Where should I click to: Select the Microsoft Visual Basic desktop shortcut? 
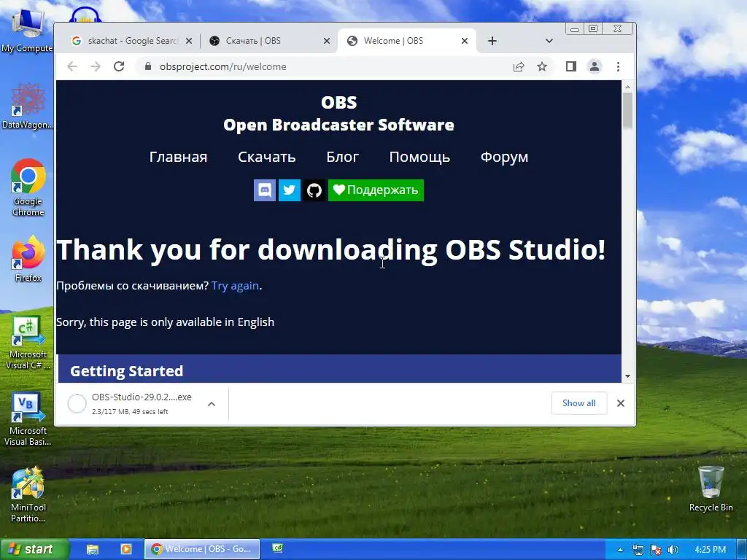tap(28, 419)
